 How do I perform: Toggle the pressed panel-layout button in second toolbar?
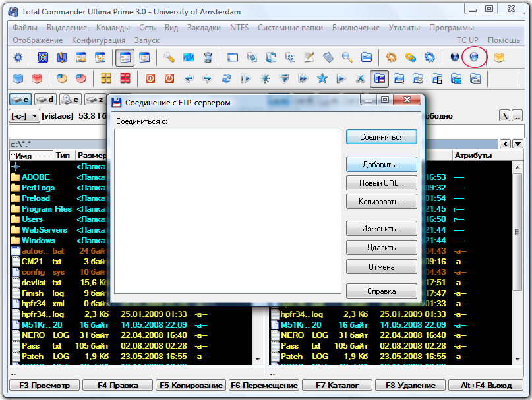379,79
